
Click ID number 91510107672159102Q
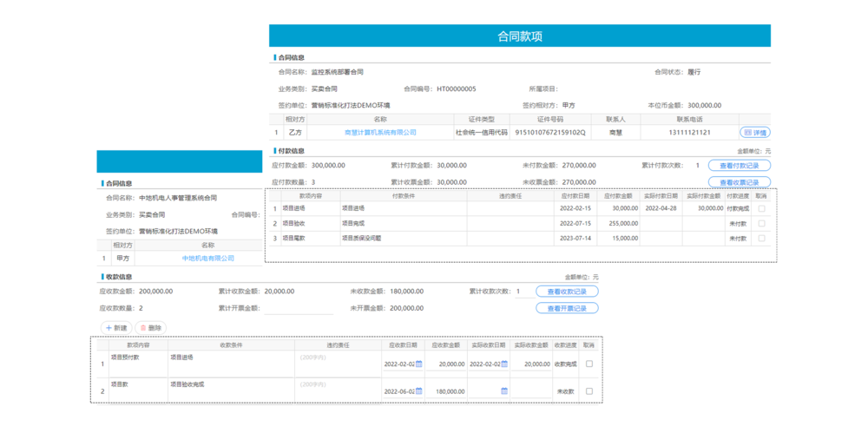tap(549, 133)
